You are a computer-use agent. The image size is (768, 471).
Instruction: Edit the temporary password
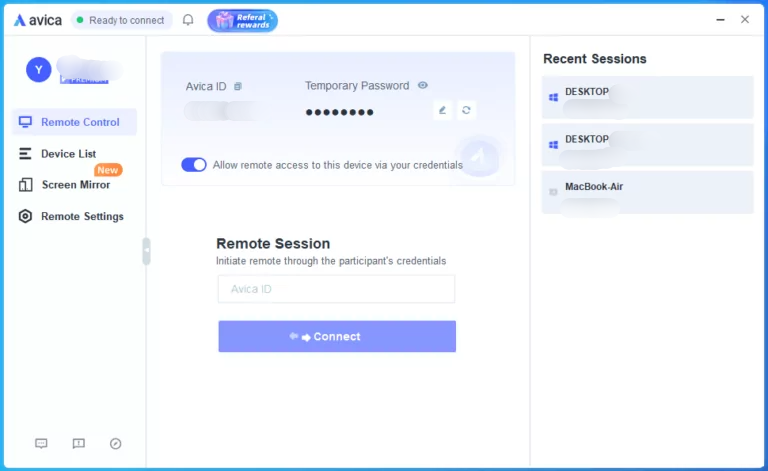442,110
